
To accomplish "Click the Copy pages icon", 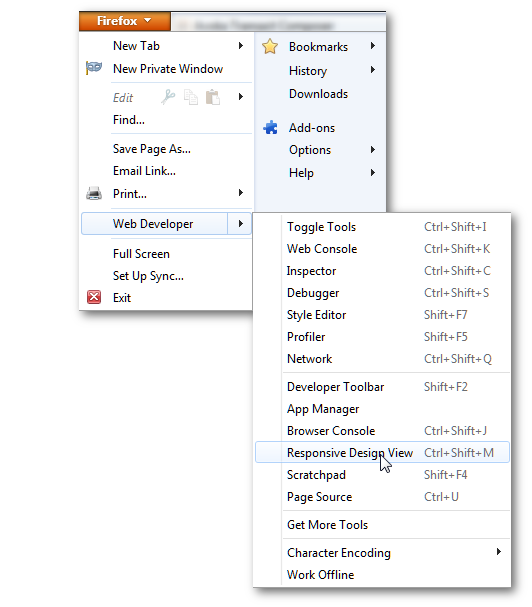I will (x=190, y=97).
